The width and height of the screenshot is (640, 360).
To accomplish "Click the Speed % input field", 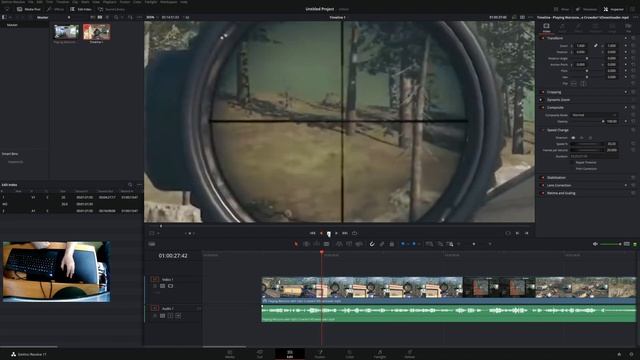I will point(611,144).
